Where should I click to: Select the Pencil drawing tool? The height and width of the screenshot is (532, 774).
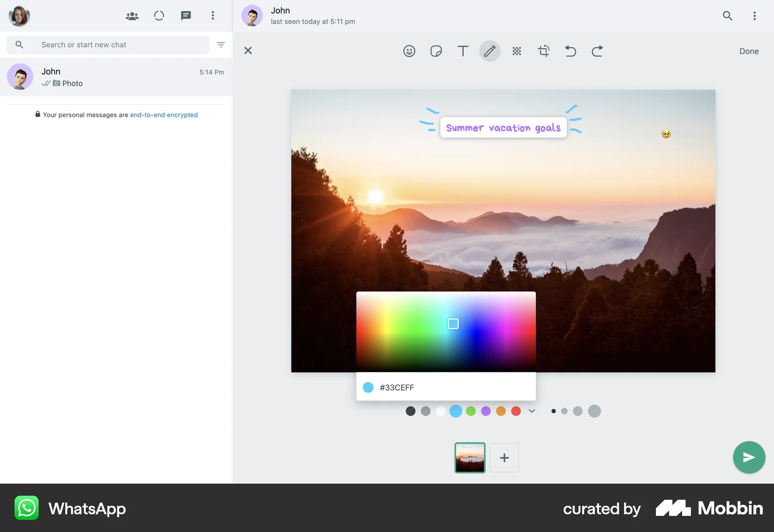tap(489, 51)
